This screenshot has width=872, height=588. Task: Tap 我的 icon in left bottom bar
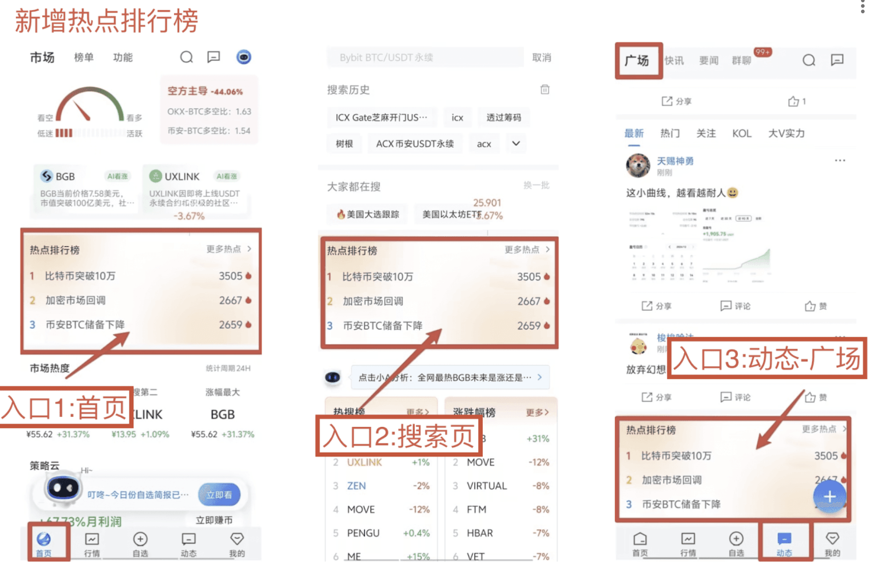click(237, 544)
